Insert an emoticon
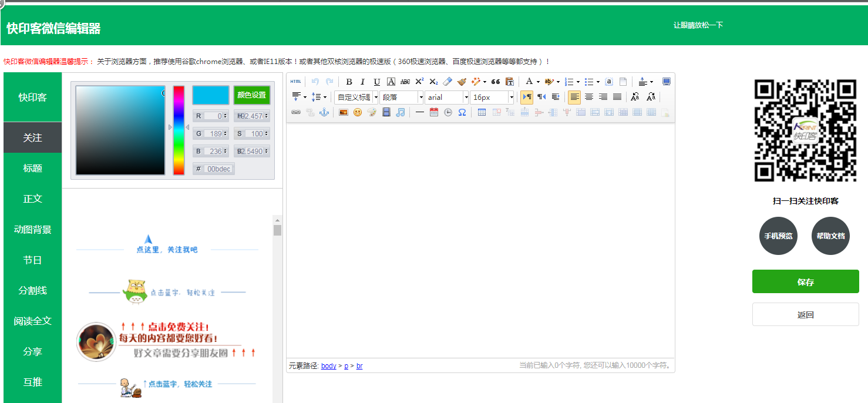The width and height of the screenshot is (868, 403). 358,112
